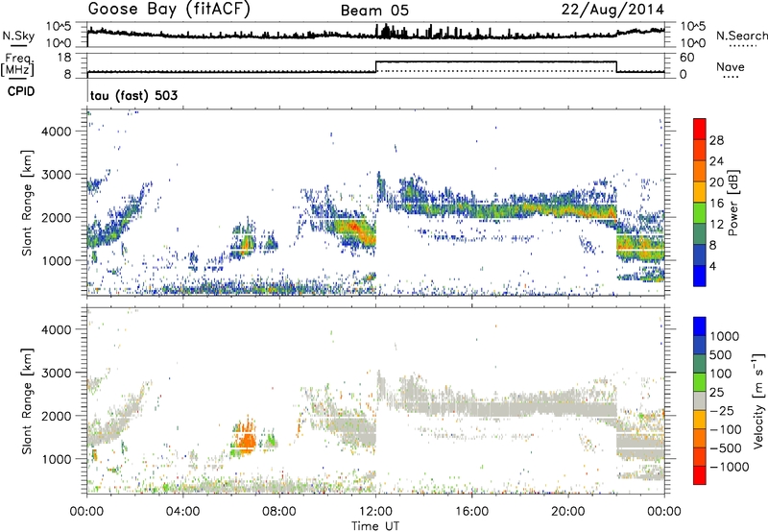Click the '08:00' time tick label
768x532 pixels.
279,512
